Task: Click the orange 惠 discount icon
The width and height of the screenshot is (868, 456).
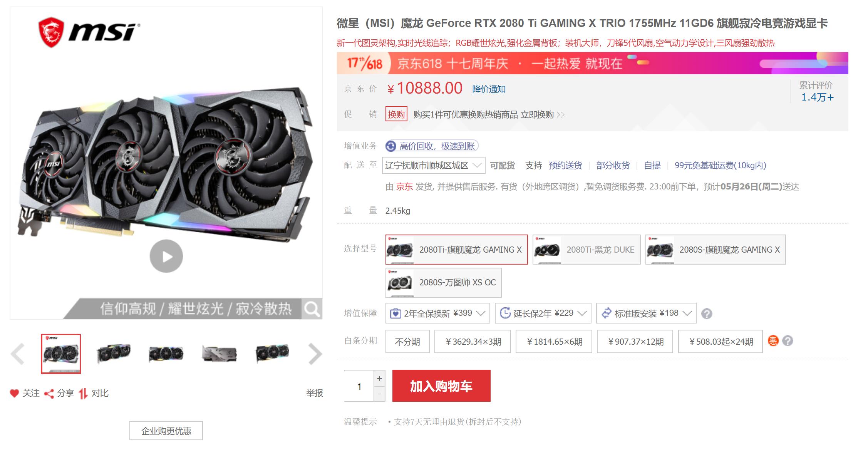Action: 773,341
